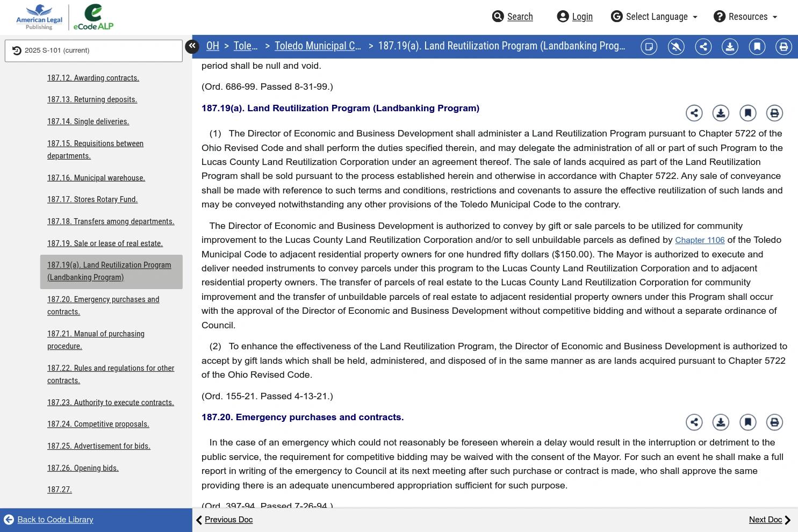Viewport: 798px width, 532px height.
Task: Click the Resources question mark icon
Action: click(720, 17)
